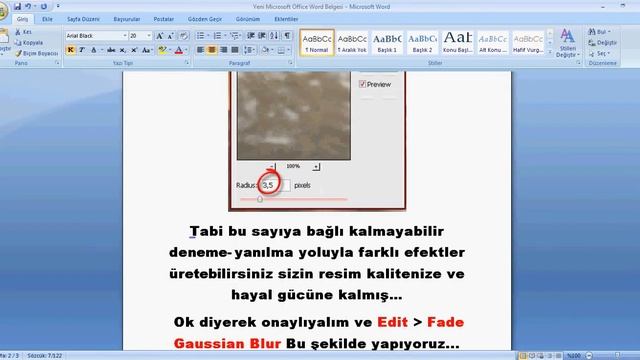Open the Sayfa Düzeni ribbon tab
640x360 pixels.
pos(83,19)
